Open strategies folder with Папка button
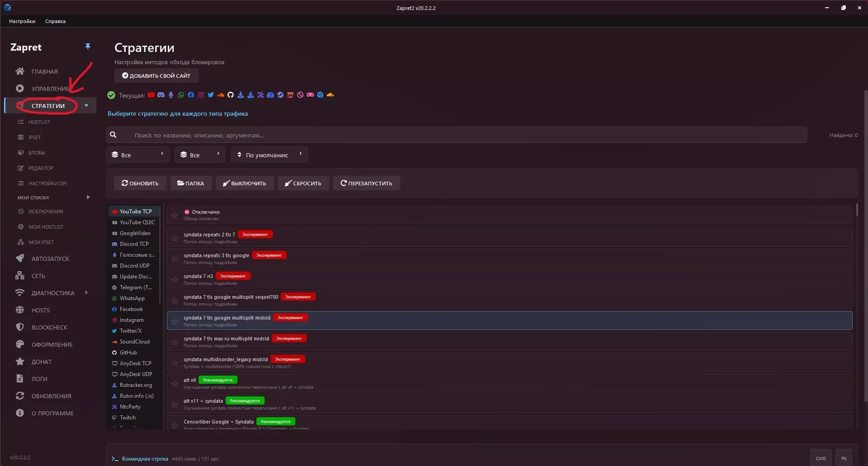This screenshot has width=868, height=466. [x=191, y=183]
